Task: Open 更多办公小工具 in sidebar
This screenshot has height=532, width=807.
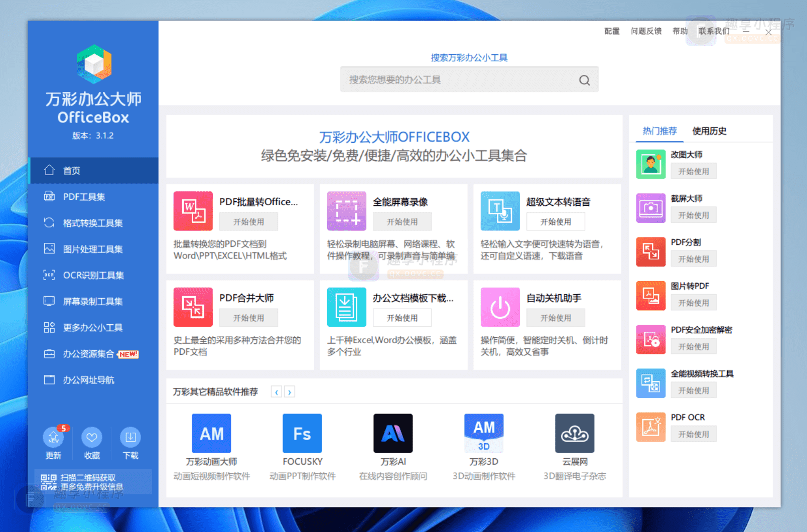Action: 93,327
